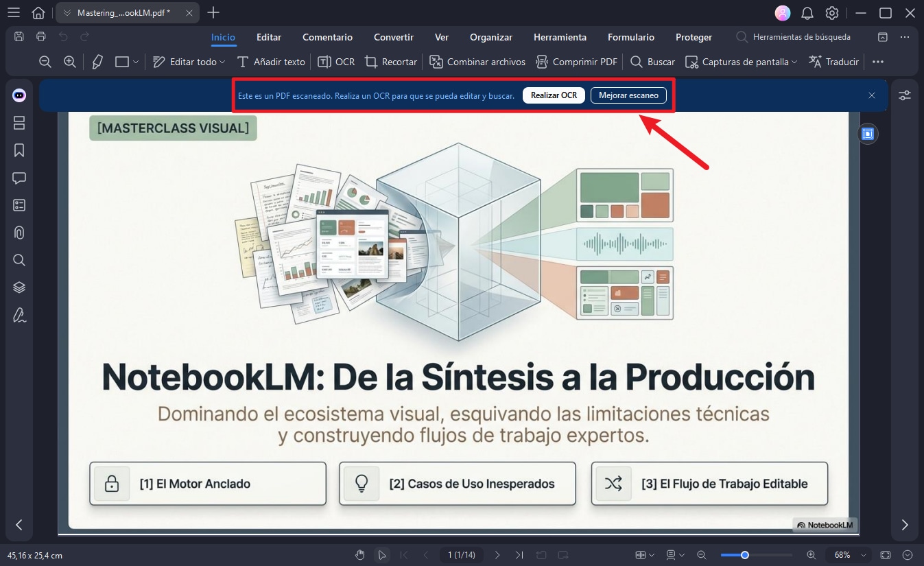Viewport: 924px width, 566px height.
Task: Open the rectangle shape dropdown
Action: [127, 62]
